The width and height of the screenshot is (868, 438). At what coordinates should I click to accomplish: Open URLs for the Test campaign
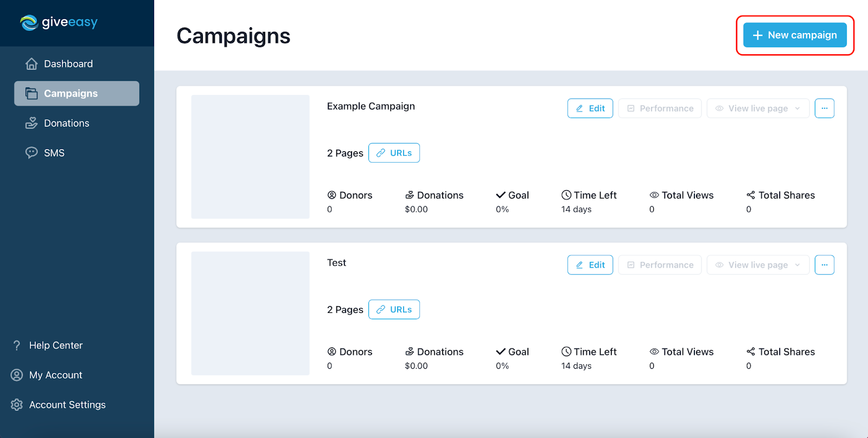pyautogui.click(x=394, y=310)
